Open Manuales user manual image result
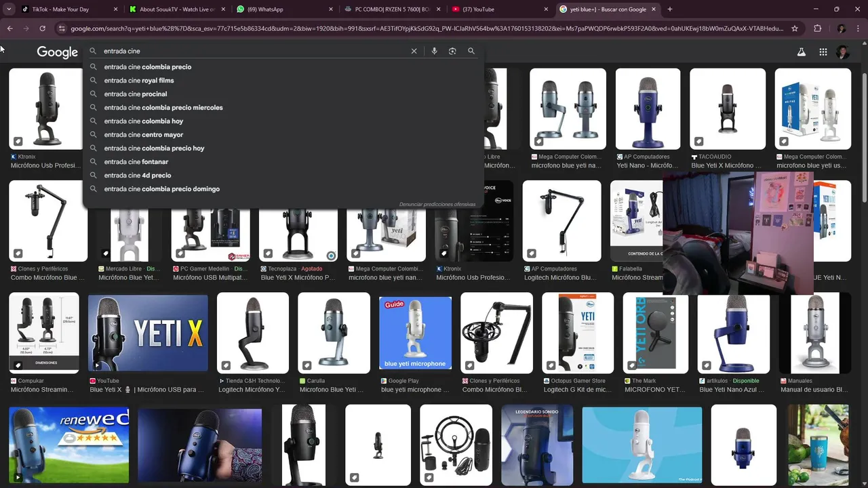 [x=815, y=333]
